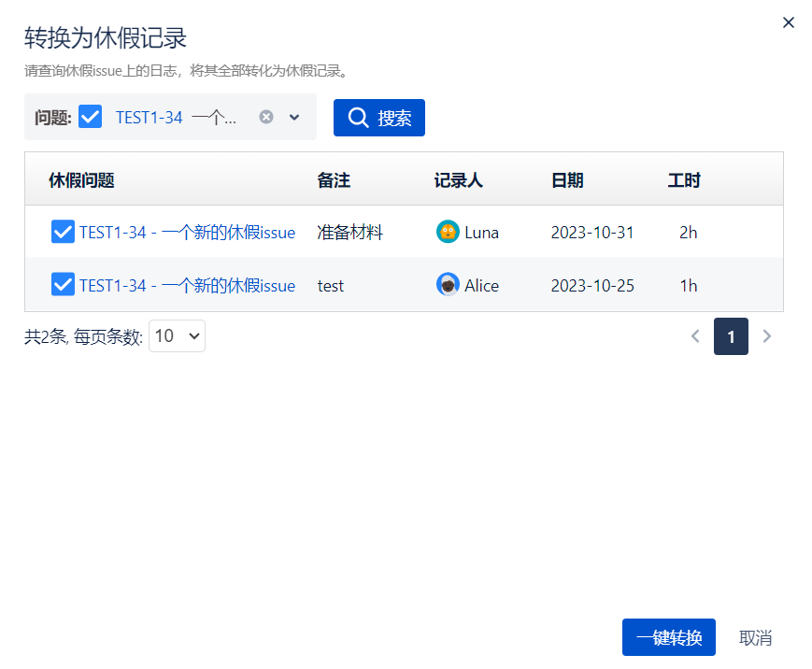The height and width of the screenshot is (669, 812).
Task: Cancel the dialog via 取消
Action: point(755,637)
